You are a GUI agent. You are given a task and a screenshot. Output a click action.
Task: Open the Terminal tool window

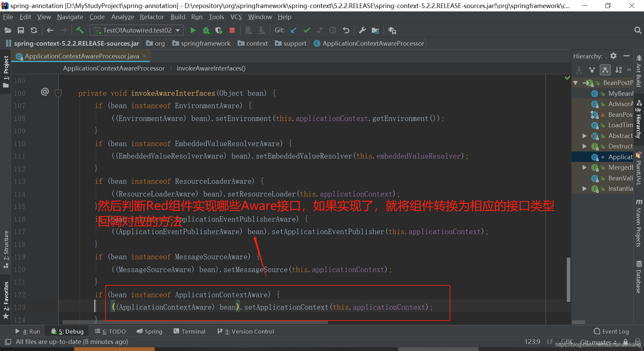(x=189, y=331)
